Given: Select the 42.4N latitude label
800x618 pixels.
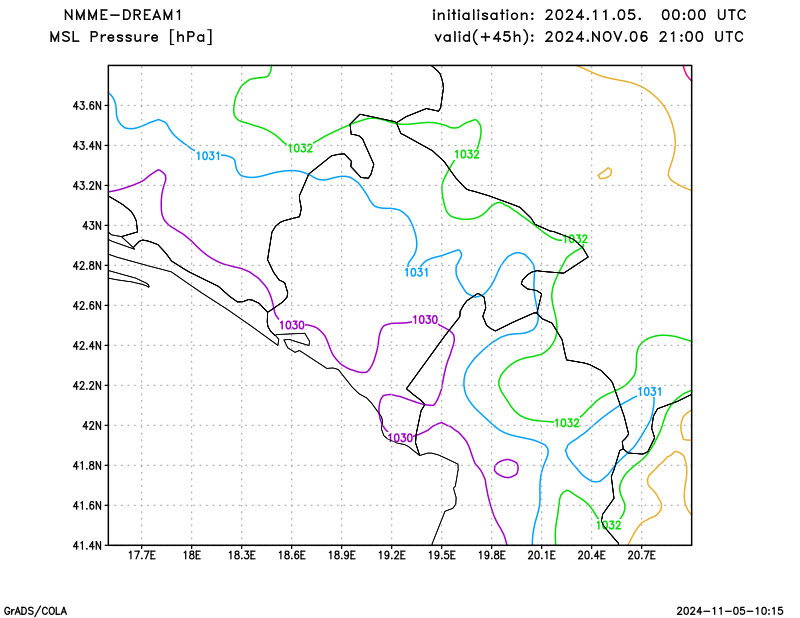Looking at the screenshot, I should click(x=87, y=346).
